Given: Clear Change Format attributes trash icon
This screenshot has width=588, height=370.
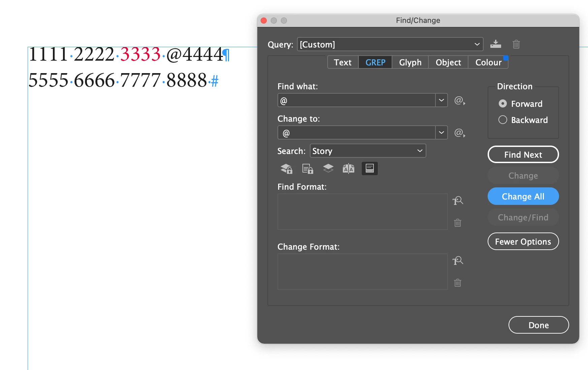Looking at the screenshot, I should tap(458, 283).
